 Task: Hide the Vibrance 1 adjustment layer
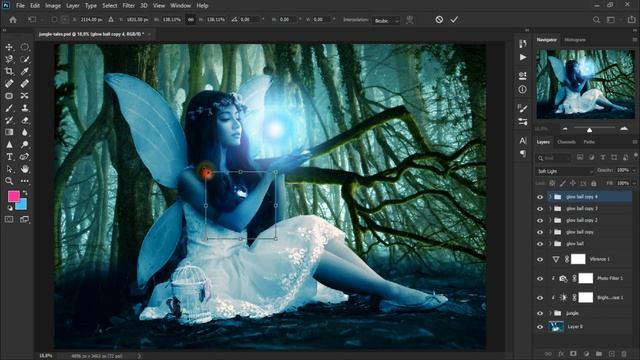pyautogui.click(x=540, y=259)
